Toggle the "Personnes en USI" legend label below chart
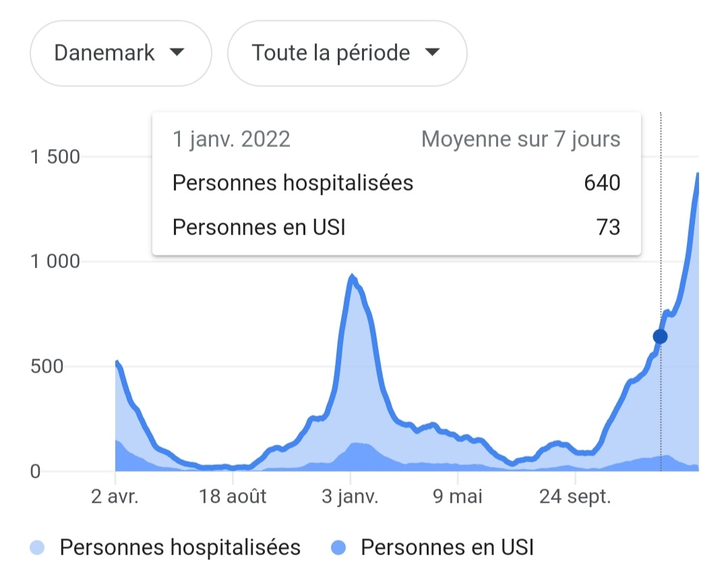Image resolution: width=728 pixels, height=568 pixels. pos(447,547)
